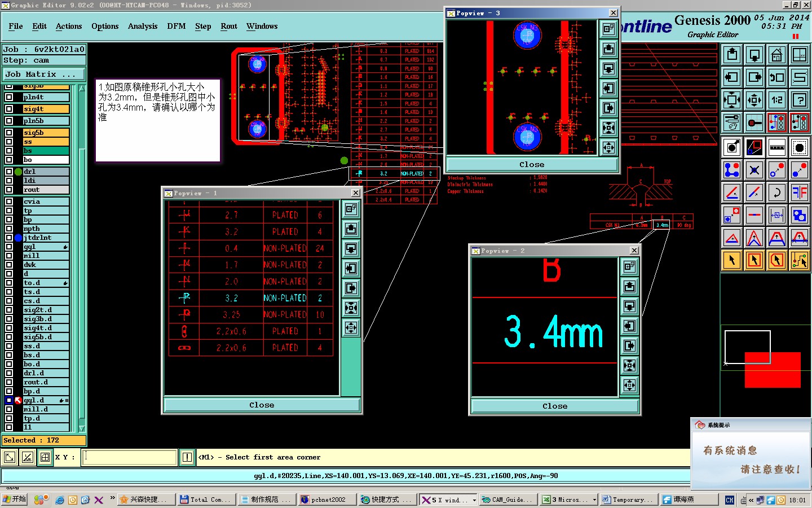Click the XY coordinate grid icon in right toolbar

(x=800, y=55)
